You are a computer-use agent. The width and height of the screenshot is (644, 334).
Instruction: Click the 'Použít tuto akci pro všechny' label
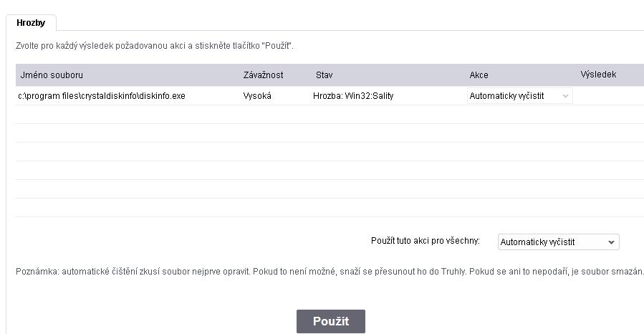pyautogui.click(x=426, y=241)
